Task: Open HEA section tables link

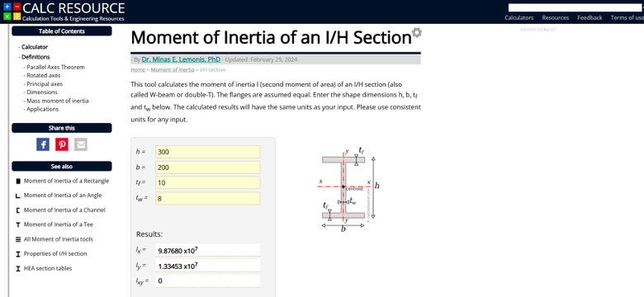Action: coord(48,268)
